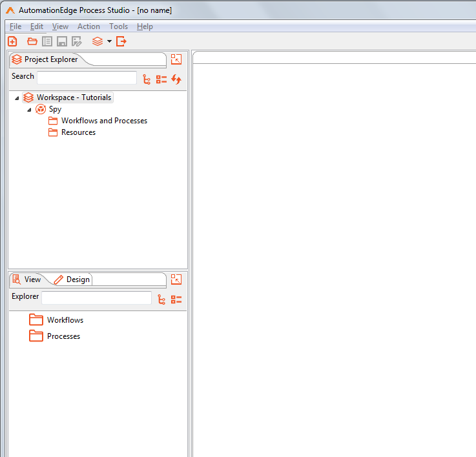This screenshot has height=457, width=476.
Task: Open the File menu
Action: point(16,26)
